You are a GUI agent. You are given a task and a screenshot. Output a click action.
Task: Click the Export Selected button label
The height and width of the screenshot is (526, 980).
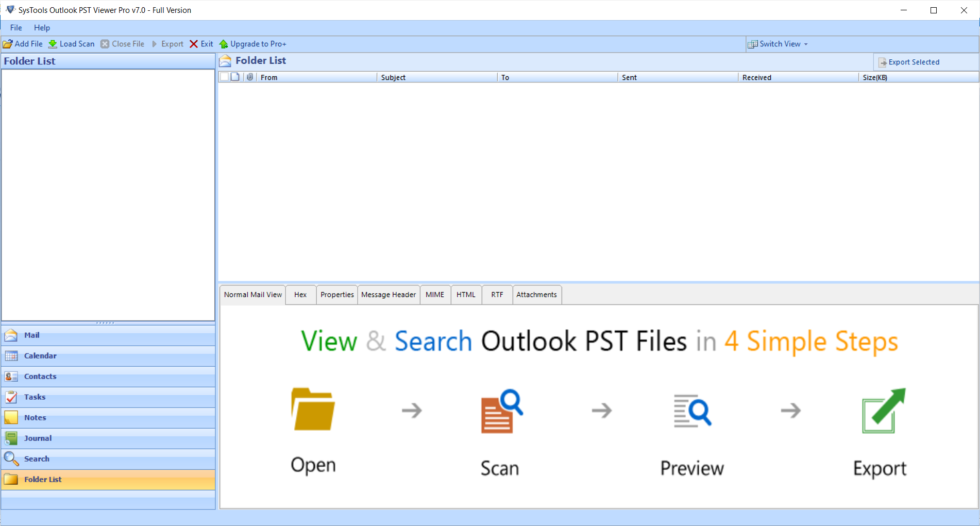tap(914, 62)
